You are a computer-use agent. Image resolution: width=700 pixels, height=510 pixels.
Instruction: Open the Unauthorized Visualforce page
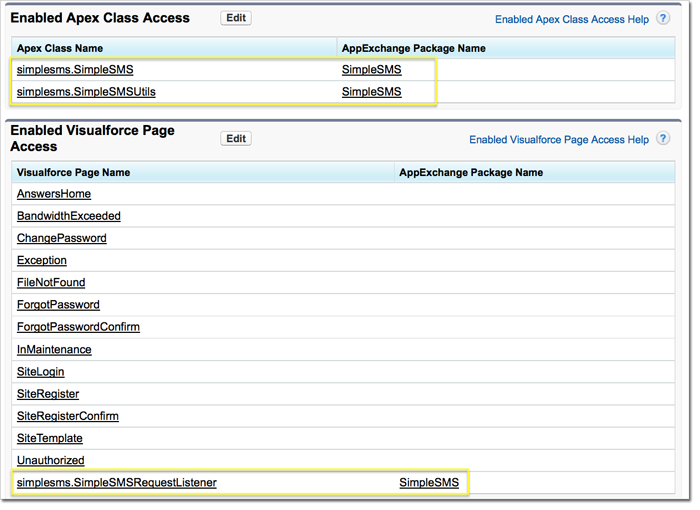coord(51,460)
